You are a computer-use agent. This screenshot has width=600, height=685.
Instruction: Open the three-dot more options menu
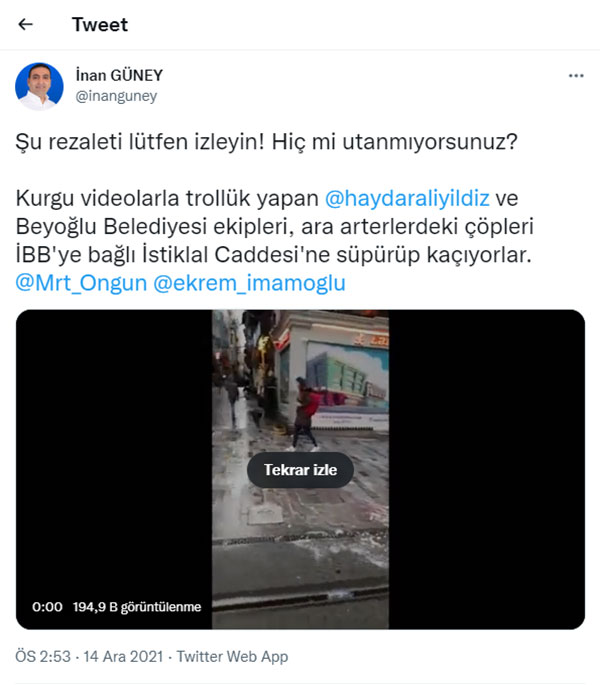pos(576,76)
